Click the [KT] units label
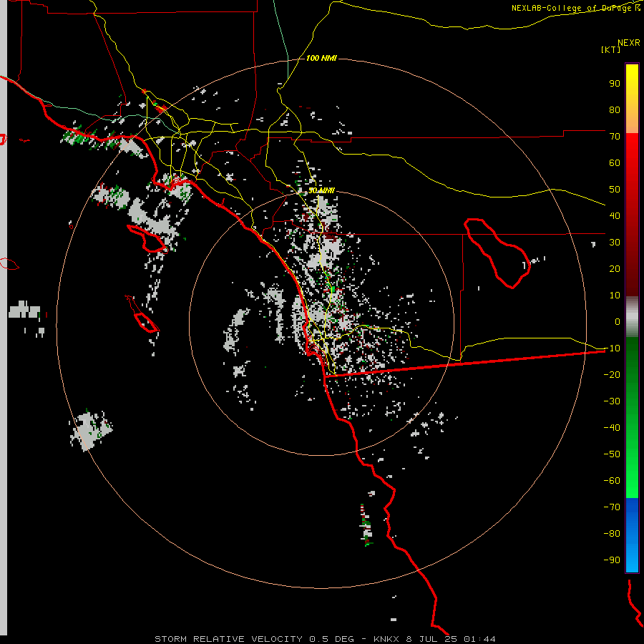 click(610, 49)
